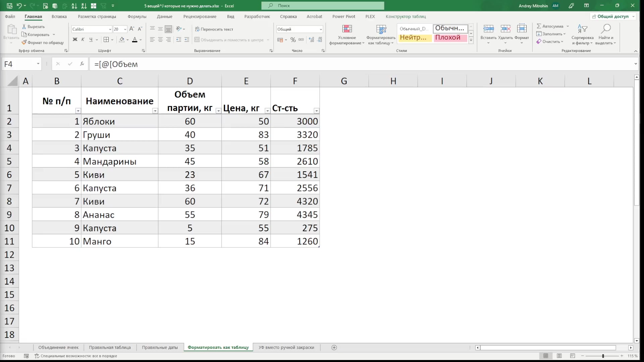Click the Save icon in the quick access toolbar
Screen dimensions: 644x362
[x=9, y=6]
